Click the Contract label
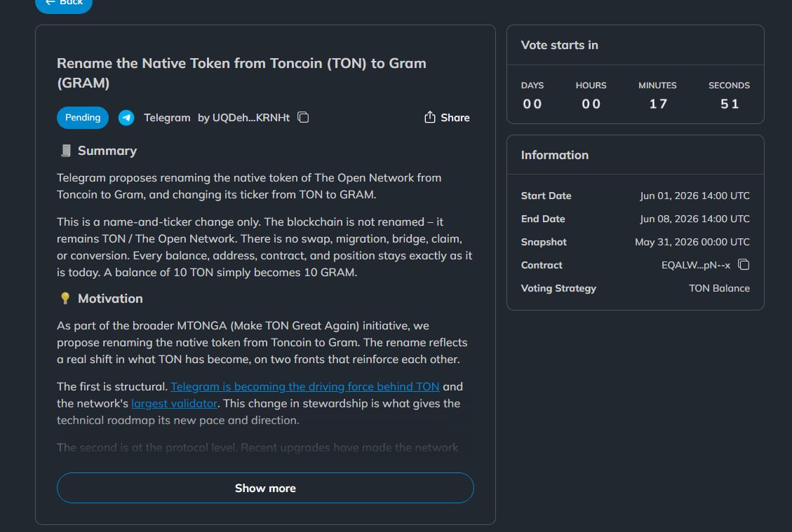The height and width of the screenshot is (532, 792). pos(542,265)
